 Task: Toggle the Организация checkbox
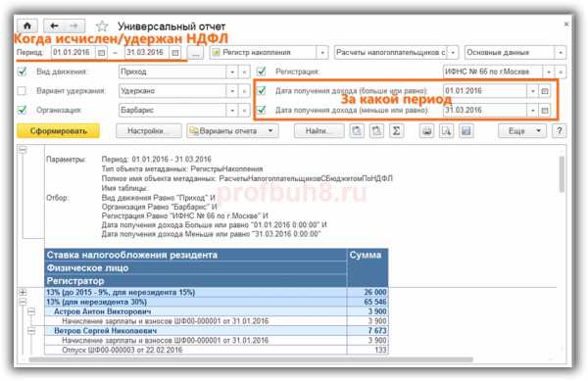[23, 110]
